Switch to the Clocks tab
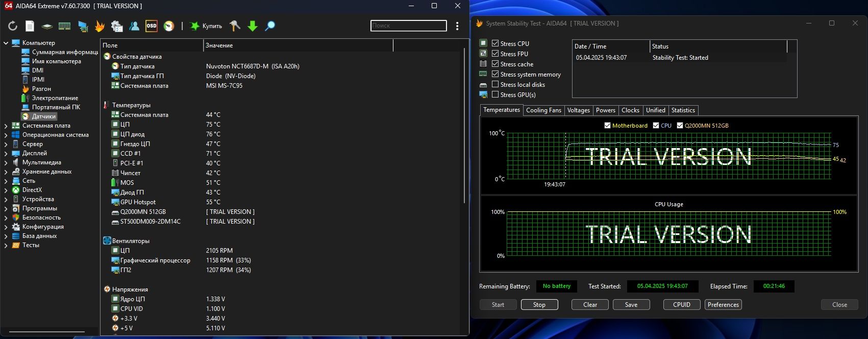 point(630,110)
